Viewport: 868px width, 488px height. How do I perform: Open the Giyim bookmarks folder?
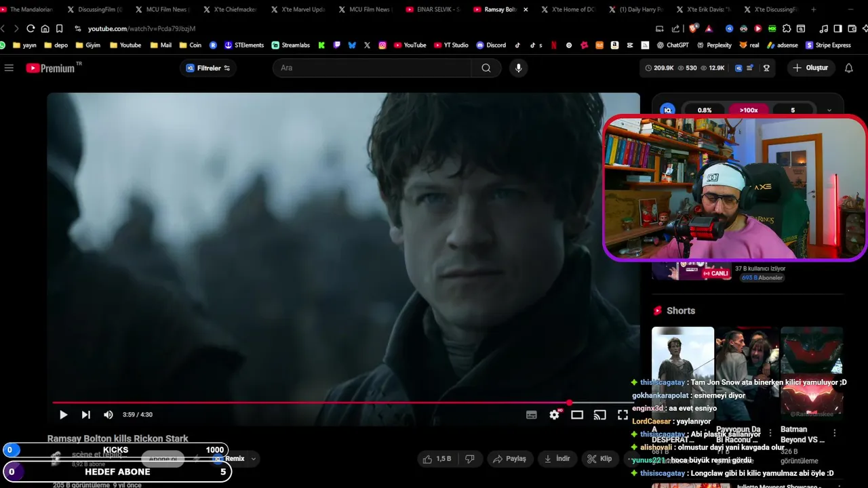(x=88, y=45)
